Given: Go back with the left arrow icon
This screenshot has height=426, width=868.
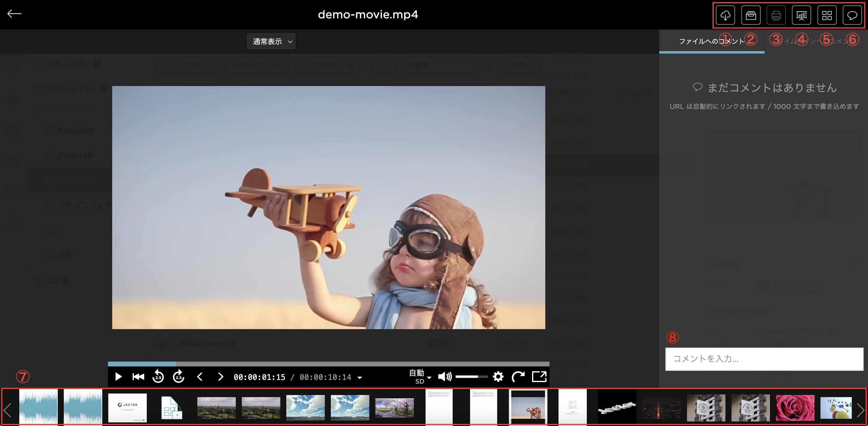Looking at the screenshot, I should [x=14, y=14].
